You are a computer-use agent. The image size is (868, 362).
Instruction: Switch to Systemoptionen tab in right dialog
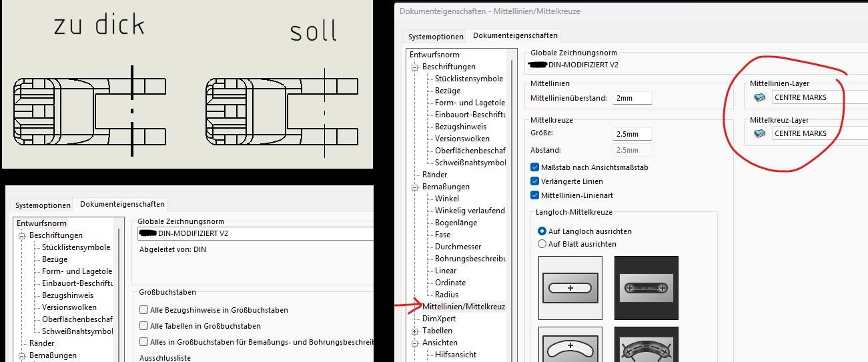[436, 37]
